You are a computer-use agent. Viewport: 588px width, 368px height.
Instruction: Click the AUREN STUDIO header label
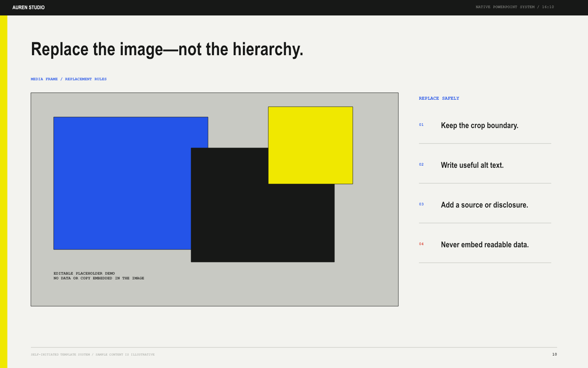click(29, 7)
